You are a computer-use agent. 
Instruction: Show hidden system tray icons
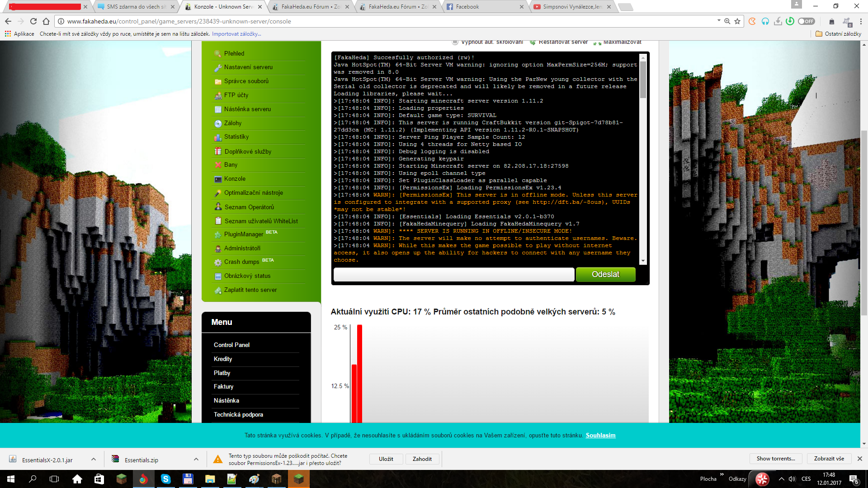pos(781,479)
